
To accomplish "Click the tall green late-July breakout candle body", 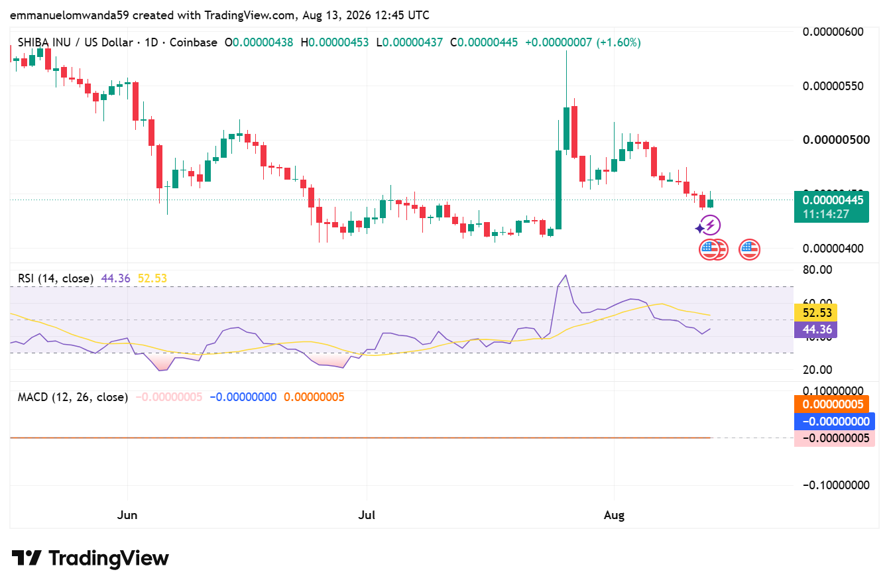I will pos(558,190).
